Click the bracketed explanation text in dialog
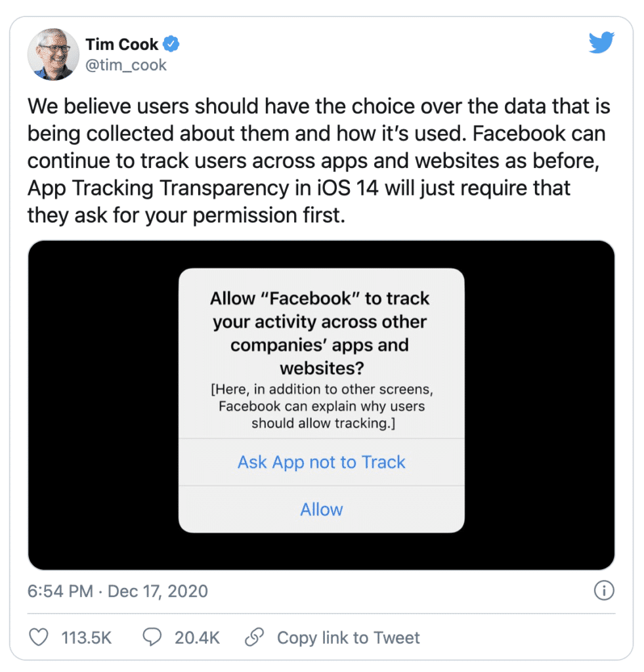Screen dimensions: 644x672 pos(322,406)
